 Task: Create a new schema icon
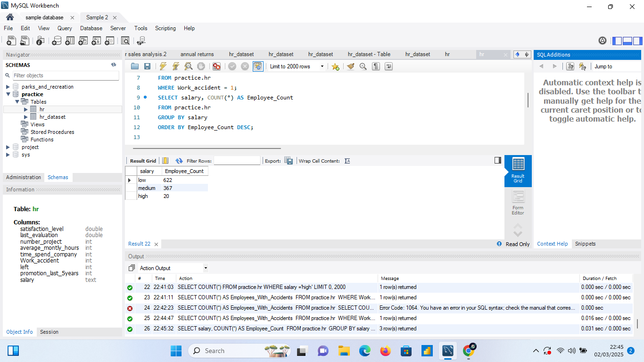click(57, 41)
